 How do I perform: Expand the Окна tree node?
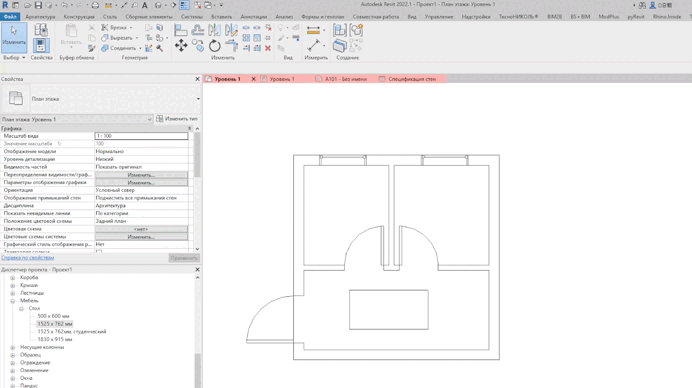pos(13,378)
